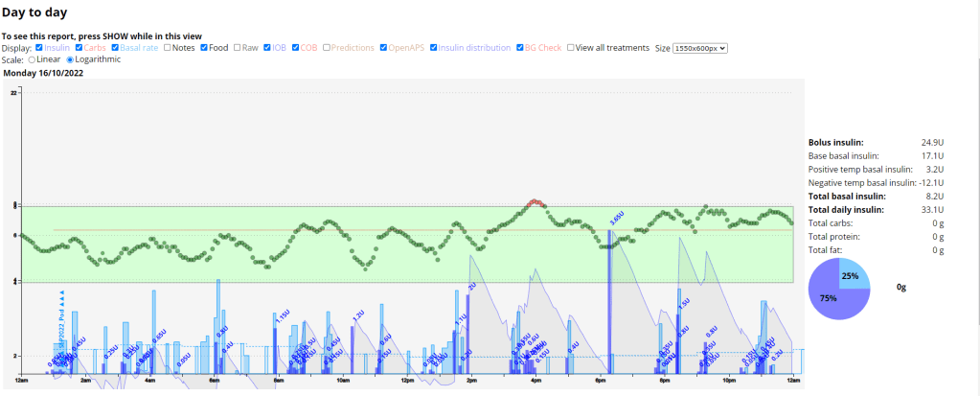Screen dimensions: 980x396
Task: Uncheck the COB checkbox
Action: [x=297, y=48]
